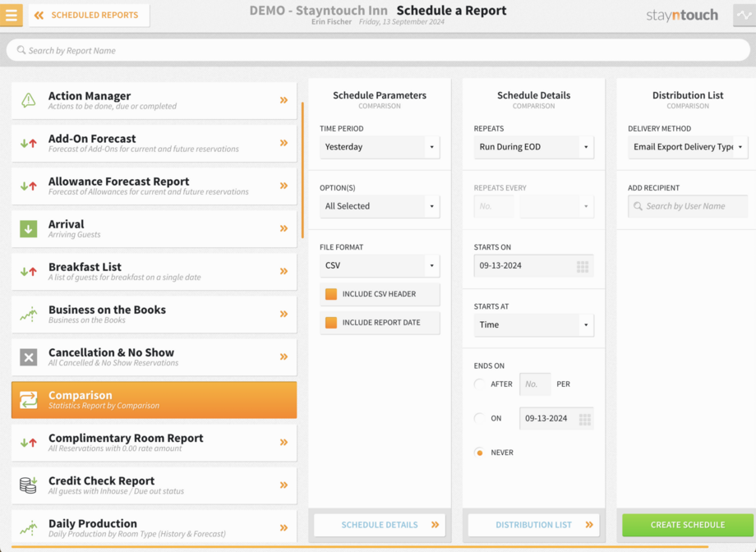This screenshot has width=756, height=552.
Task: Click the search magnifier in report search bar
Action: [21, 50]
